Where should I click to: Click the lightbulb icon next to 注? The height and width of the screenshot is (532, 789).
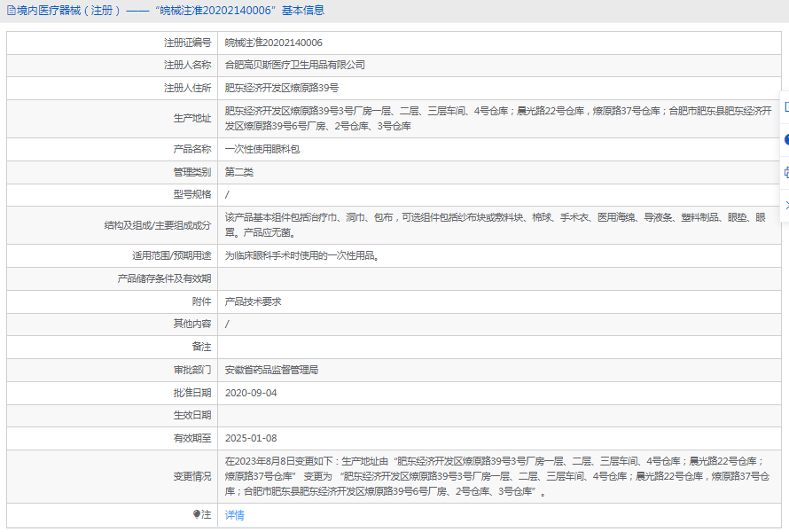pos(197,514)
